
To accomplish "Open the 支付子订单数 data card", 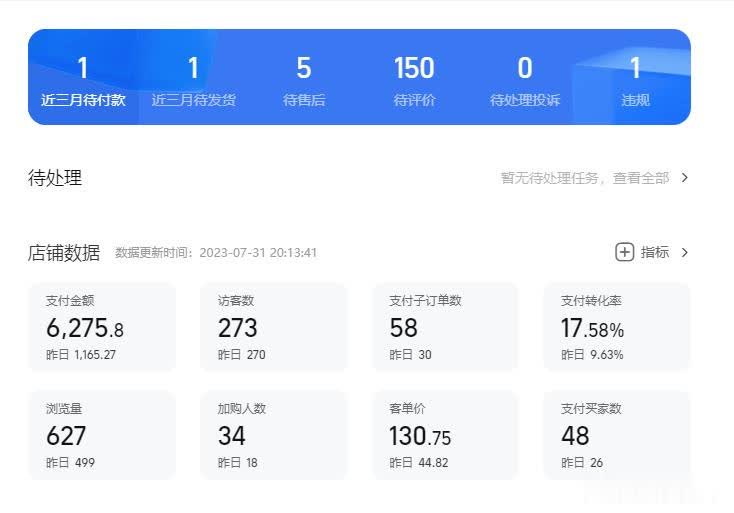I will pos(445,327).
